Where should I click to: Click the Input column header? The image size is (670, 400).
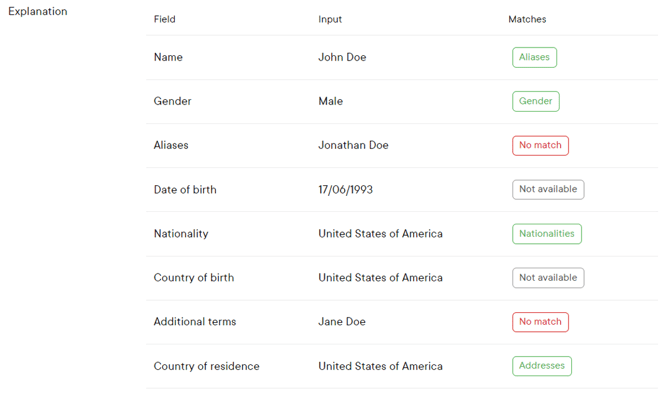coord(330,19)
